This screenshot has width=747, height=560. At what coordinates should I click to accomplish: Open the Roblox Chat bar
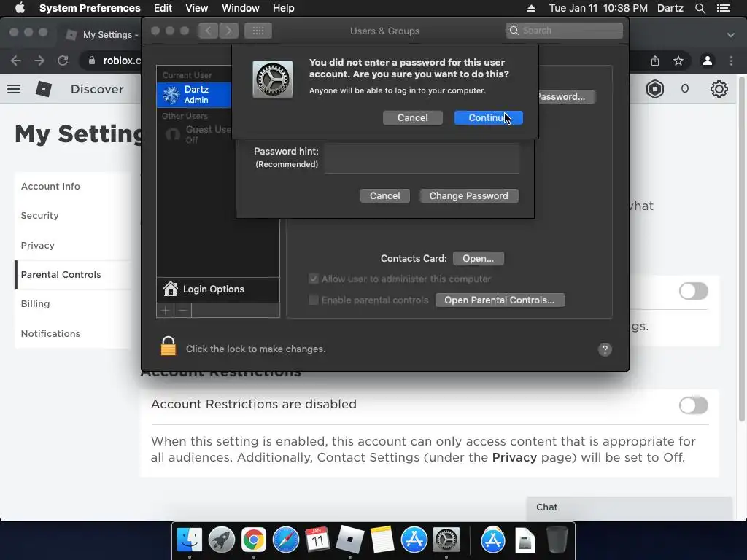[629, 507]
